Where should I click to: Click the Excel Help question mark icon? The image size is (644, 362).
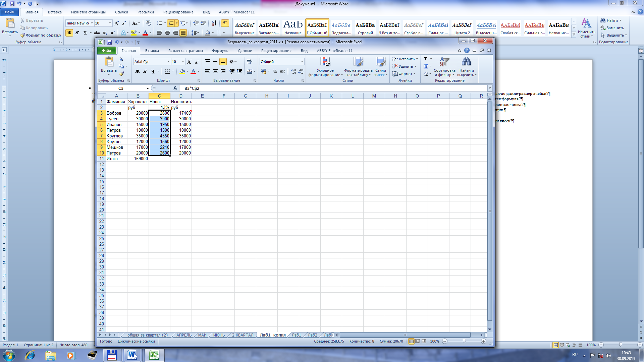tap(467, 50)
